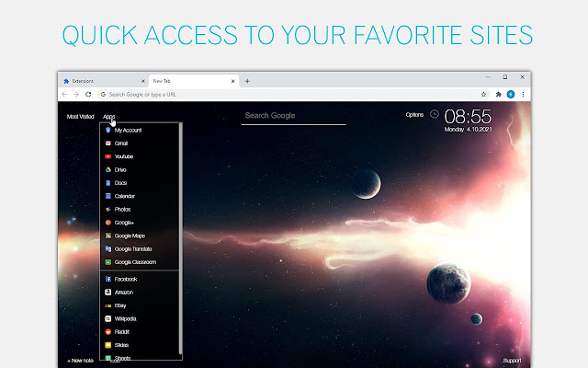Click the Slides yellow icon
Screen dimensions: 588x368
tap(108, 345)
